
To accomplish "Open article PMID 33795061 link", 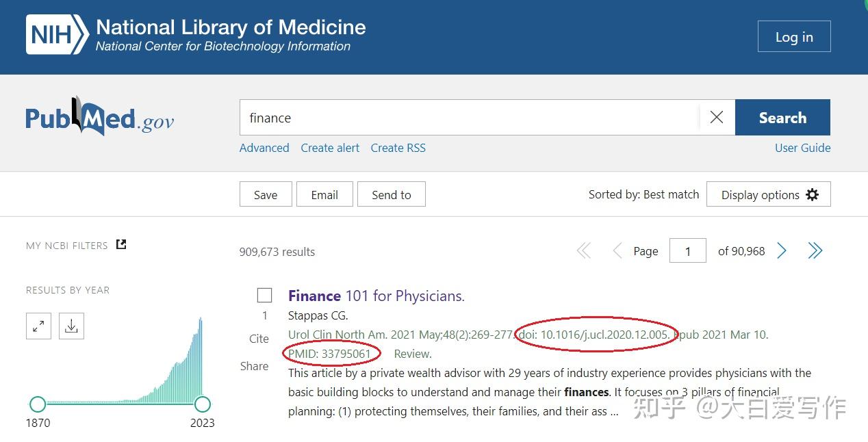I will pos(332,354).
